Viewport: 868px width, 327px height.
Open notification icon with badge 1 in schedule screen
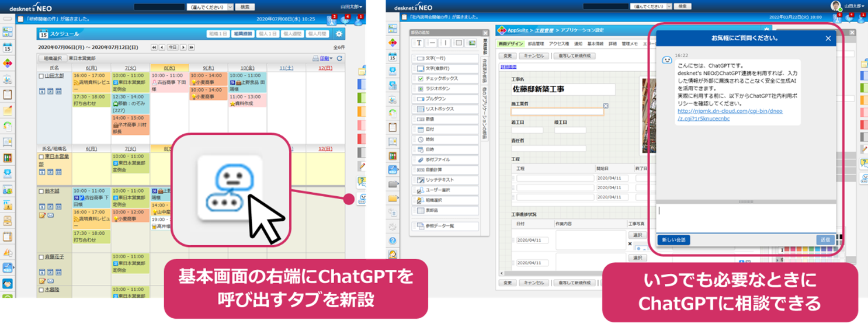(x=358, y=20)
